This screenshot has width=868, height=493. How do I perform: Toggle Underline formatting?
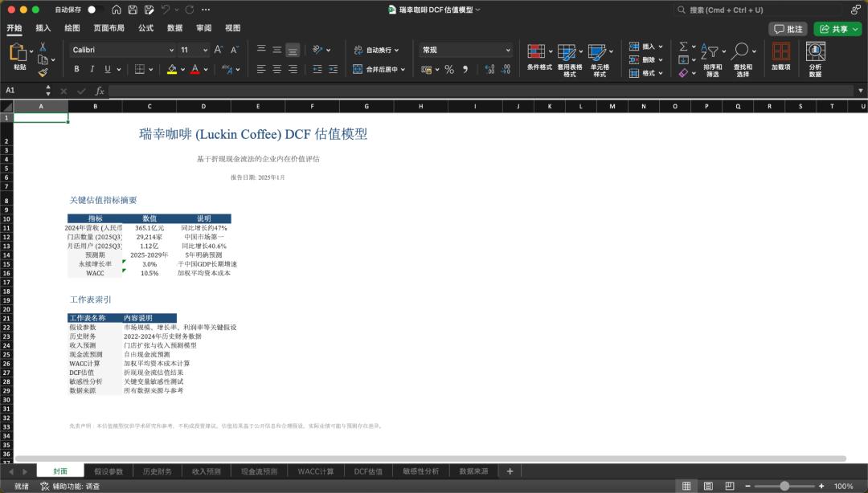coord(108,69)
